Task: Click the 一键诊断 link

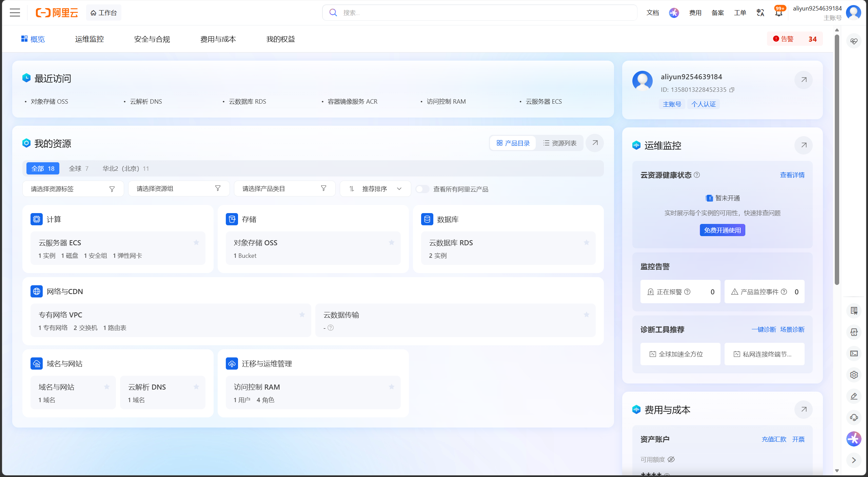Action: [764, 329]
